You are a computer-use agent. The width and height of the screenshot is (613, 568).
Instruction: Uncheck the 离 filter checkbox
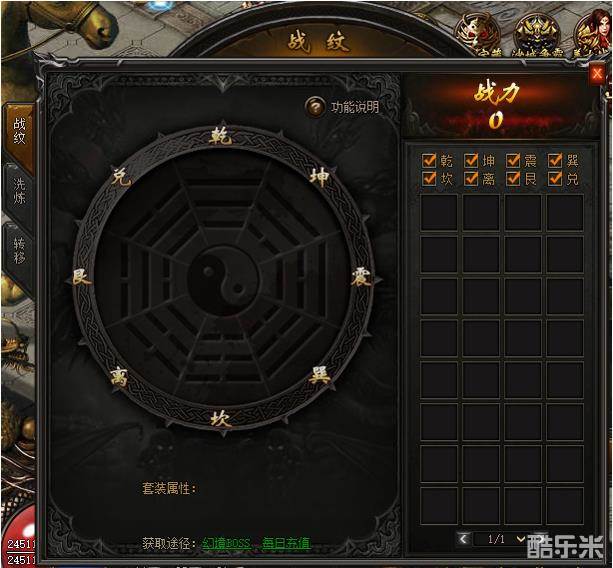471,179
